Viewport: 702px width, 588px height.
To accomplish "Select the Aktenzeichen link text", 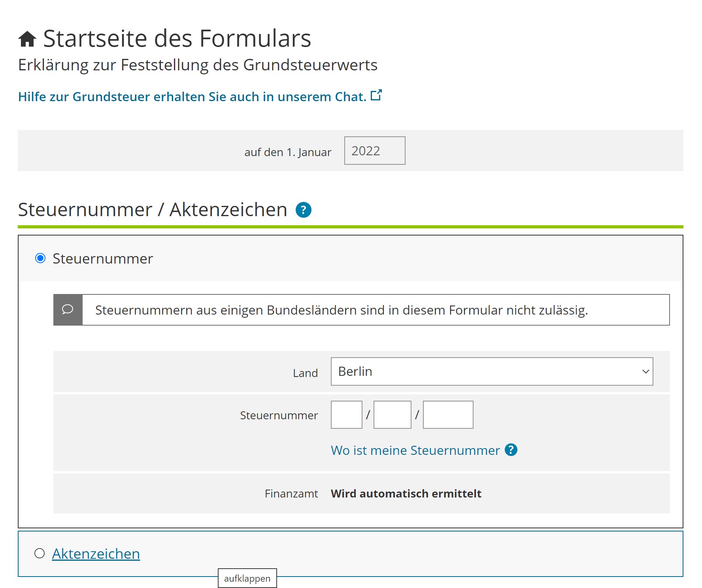I will point(96,553).
